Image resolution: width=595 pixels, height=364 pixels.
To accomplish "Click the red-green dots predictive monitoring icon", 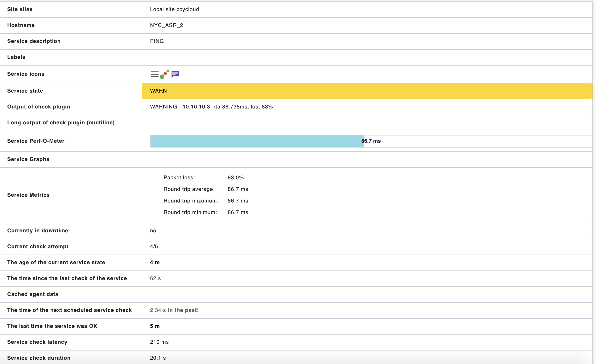I will pyautogui.click(x=165, y=74).
